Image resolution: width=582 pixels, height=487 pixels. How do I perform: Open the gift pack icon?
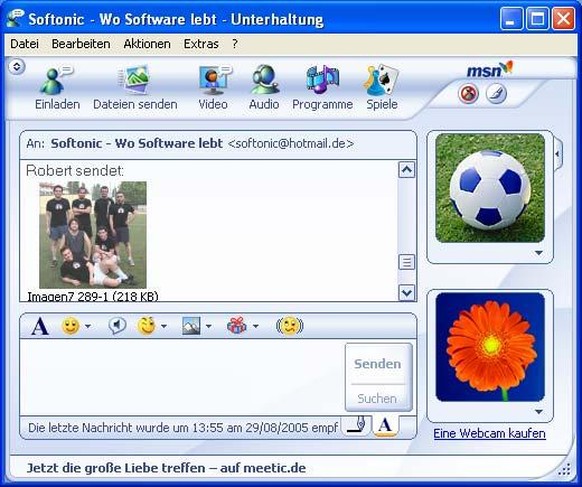[x=236, y=326]
